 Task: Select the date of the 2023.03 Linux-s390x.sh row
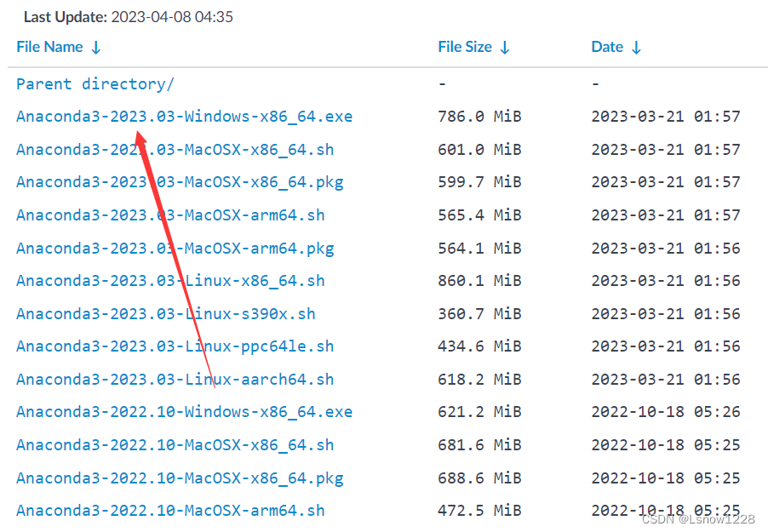click(666, 313)
